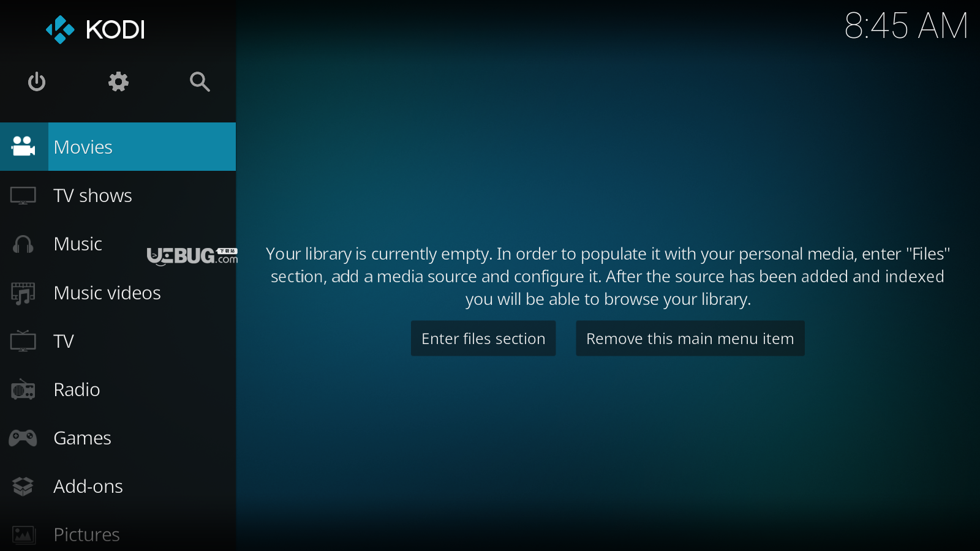Image resolution: width=980 pixels, height=551 pixels.
Task: Open settings via the gear icon
Action: point(118,81)
